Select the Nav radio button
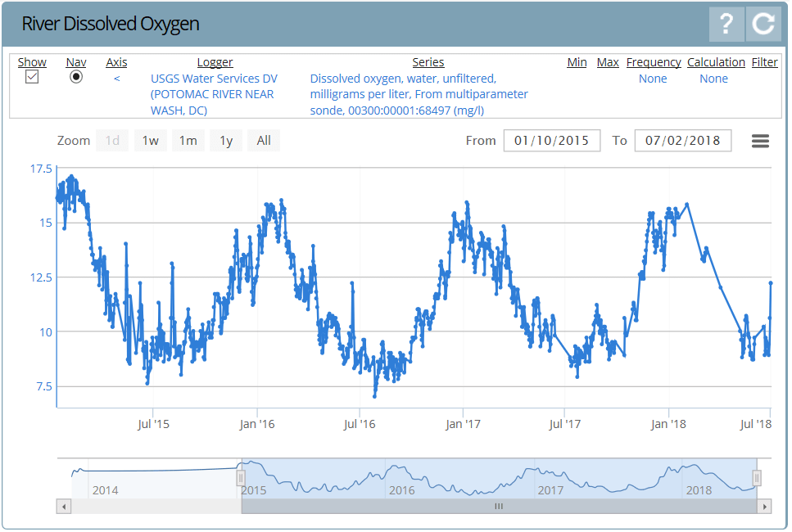The width and height of the screenshot is (792, 532). 76,77
